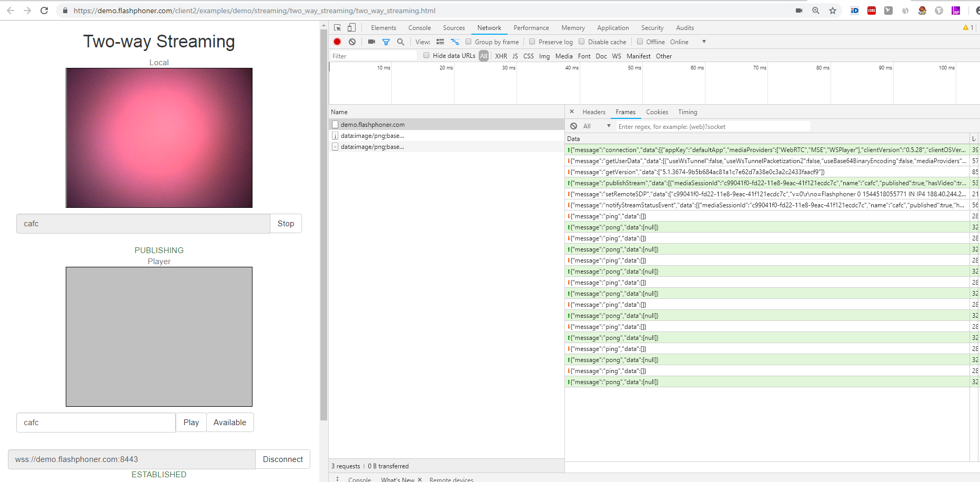Show the waterfall overview view icon

455,42
